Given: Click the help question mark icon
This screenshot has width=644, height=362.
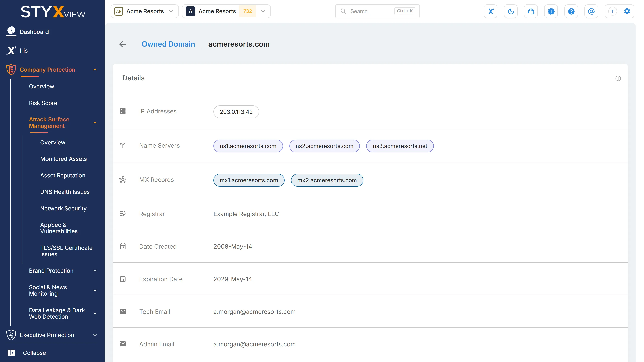Looking at the screenshot, I should 571,11.
